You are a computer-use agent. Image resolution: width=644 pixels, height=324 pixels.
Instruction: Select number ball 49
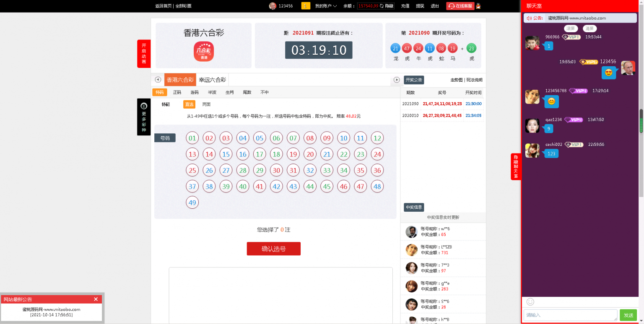pyautogui.click(x=192, y=202)
